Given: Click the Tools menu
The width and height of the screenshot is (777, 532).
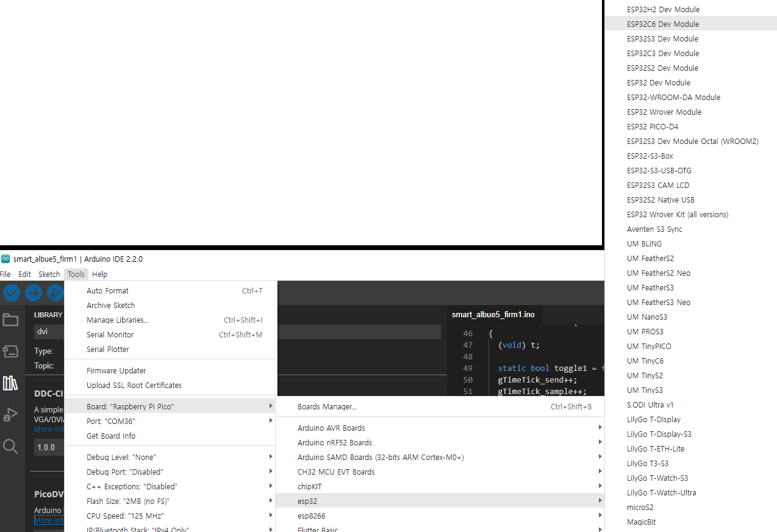Looking at the screenshot, I should click(x=76, y=275).
